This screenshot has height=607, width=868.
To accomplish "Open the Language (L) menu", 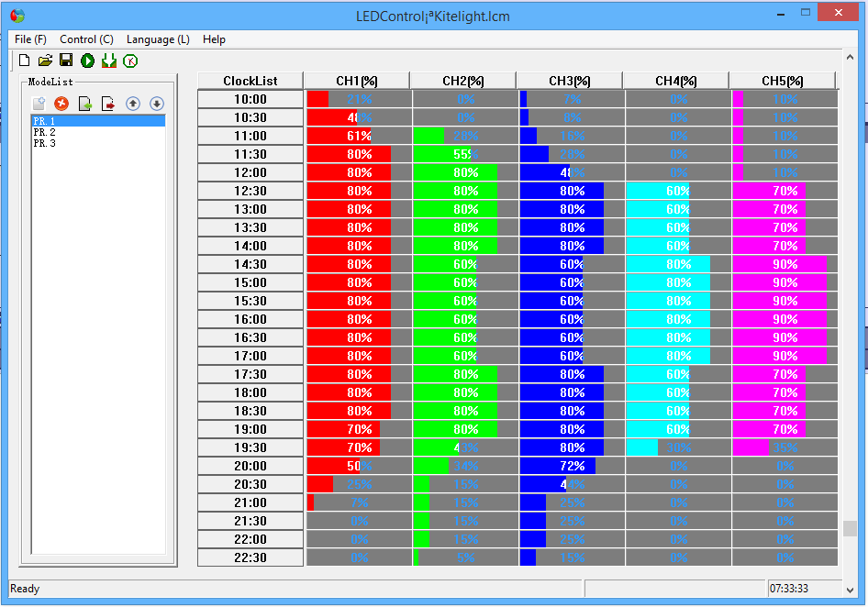I will 158,39.
